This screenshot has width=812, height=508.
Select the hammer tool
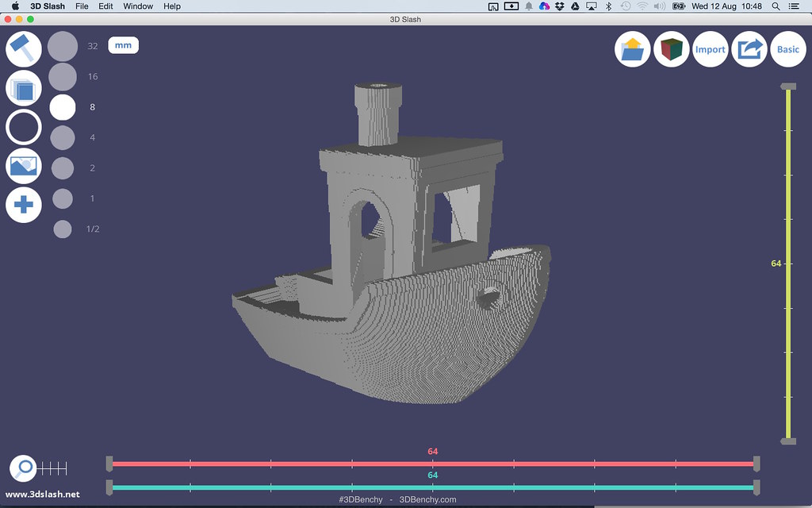[x=24, y=48]
